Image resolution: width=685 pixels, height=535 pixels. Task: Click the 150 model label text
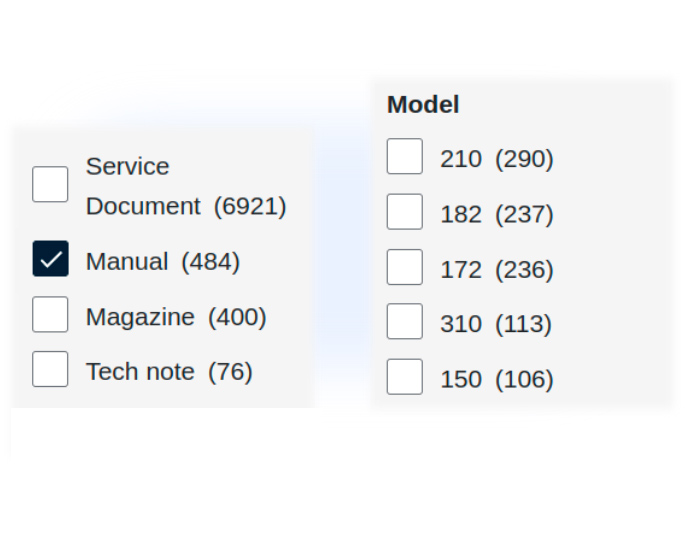click(461, 380)
